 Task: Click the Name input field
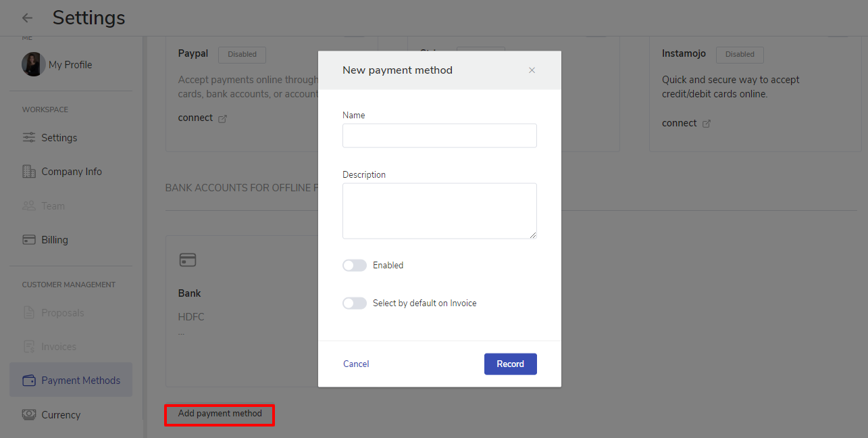click(x=439, y=135)
